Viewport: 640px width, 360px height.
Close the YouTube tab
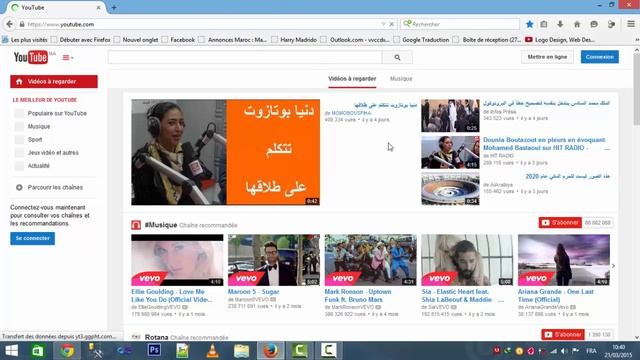point(98,7)
